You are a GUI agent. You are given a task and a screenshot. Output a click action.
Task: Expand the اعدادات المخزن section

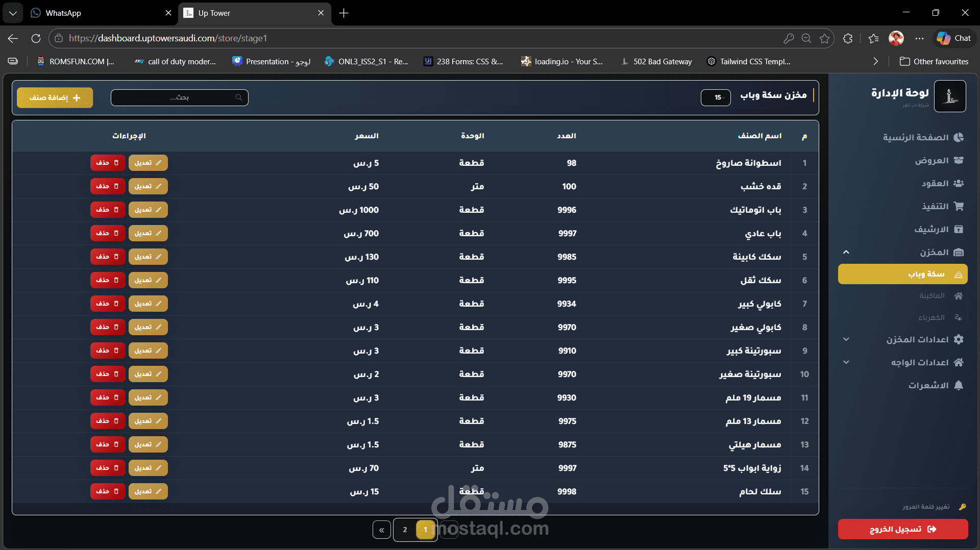click(x=846, y=339)
